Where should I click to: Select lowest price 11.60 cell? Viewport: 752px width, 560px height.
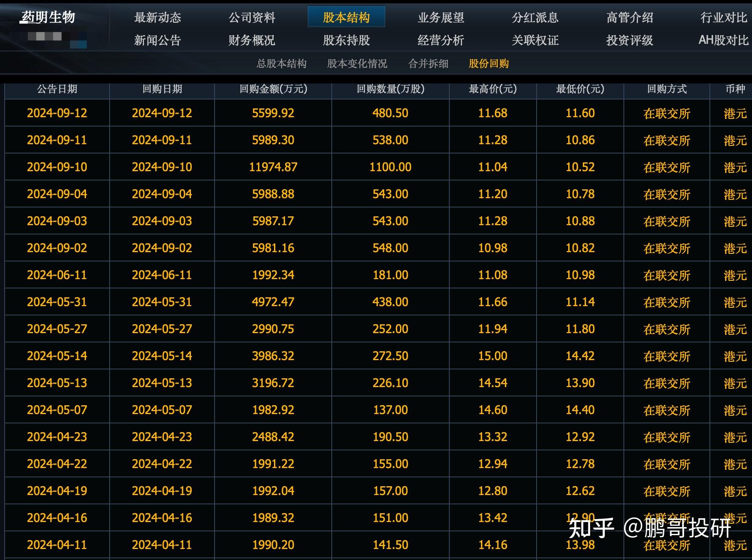coord(580,113)
